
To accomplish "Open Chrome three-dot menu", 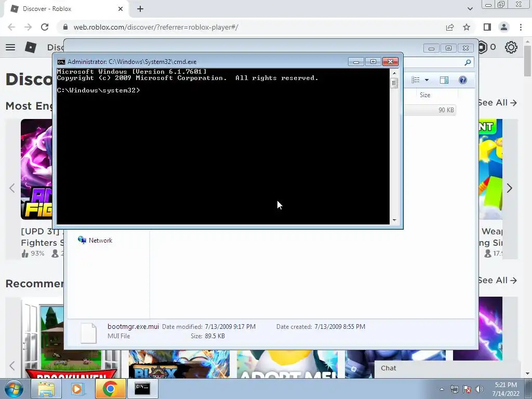I will click(x=521, y=27).
